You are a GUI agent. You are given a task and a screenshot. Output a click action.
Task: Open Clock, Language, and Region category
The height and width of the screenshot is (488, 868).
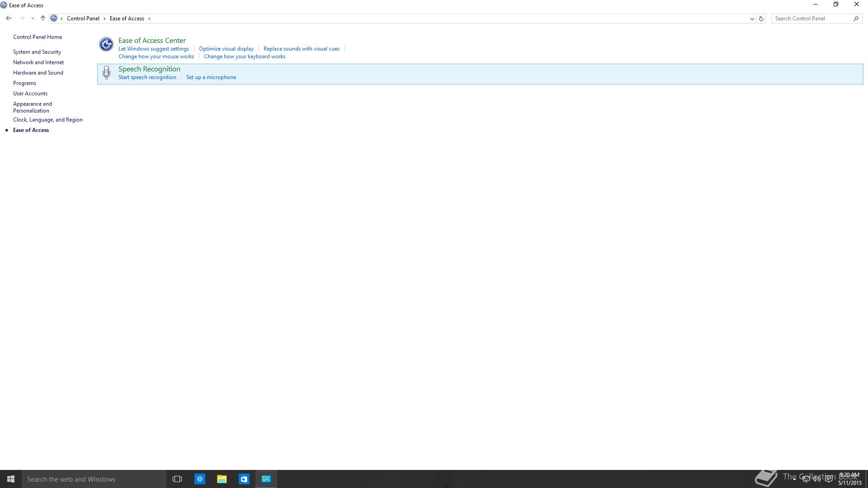click(48, 120)
